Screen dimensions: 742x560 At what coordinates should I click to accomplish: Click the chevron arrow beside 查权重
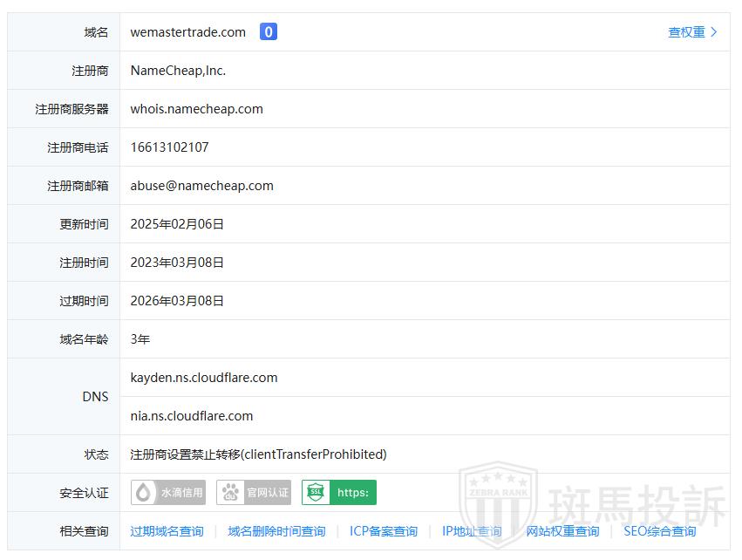pos(714,32)
